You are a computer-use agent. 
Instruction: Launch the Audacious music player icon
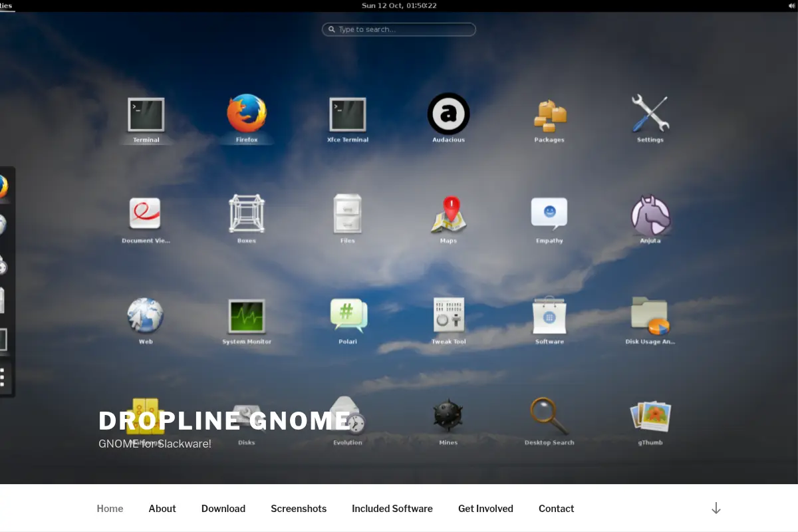tap(449, 114)
